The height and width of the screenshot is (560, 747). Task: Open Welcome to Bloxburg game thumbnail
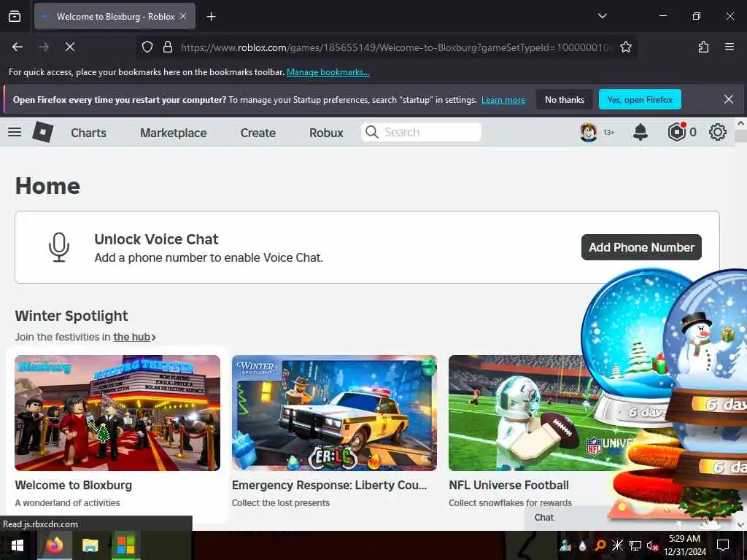[117, 413]
